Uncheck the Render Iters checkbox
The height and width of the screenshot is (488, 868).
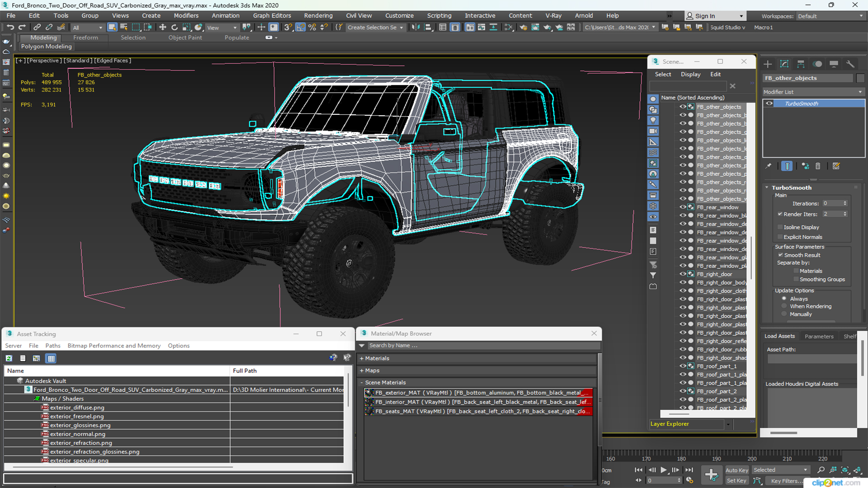click(780, 214)
